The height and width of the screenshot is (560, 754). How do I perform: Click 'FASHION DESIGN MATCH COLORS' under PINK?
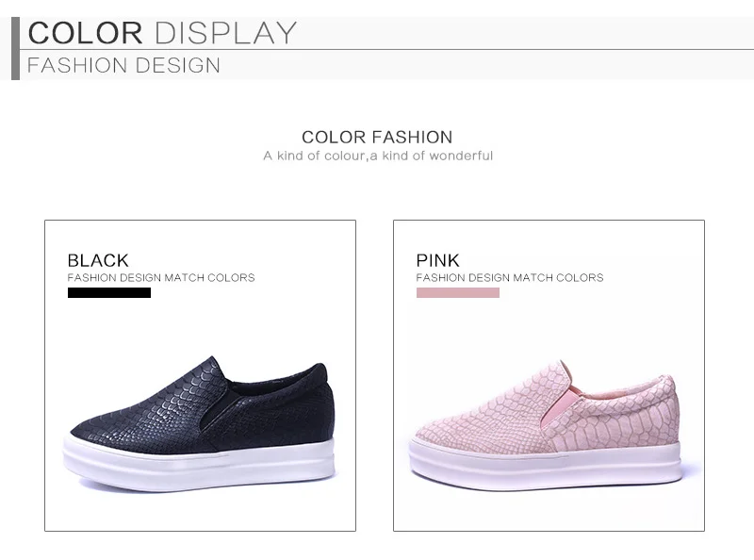coord(510,277)
